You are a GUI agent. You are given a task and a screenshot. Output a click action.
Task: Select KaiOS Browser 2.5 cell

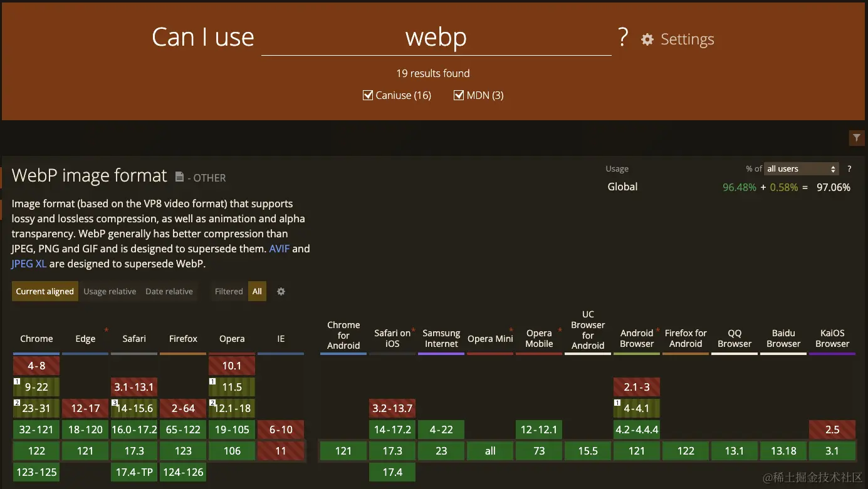832,430
